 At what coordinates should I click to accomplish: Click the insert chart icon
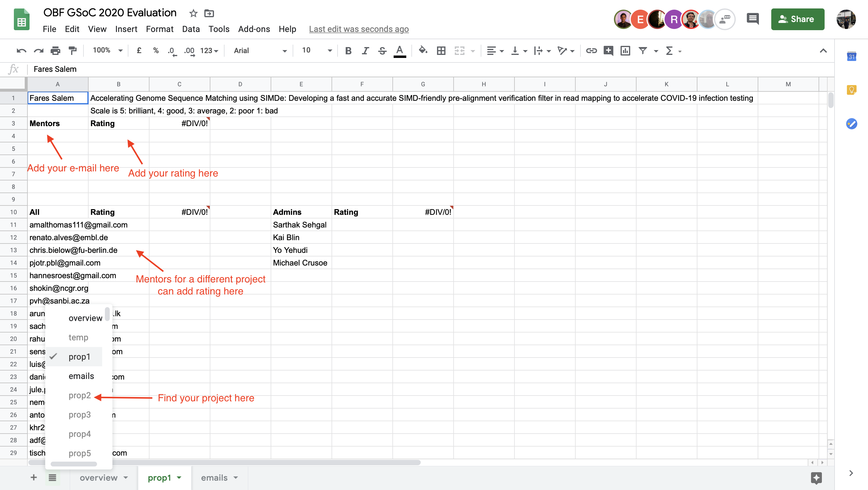point(625,51)
